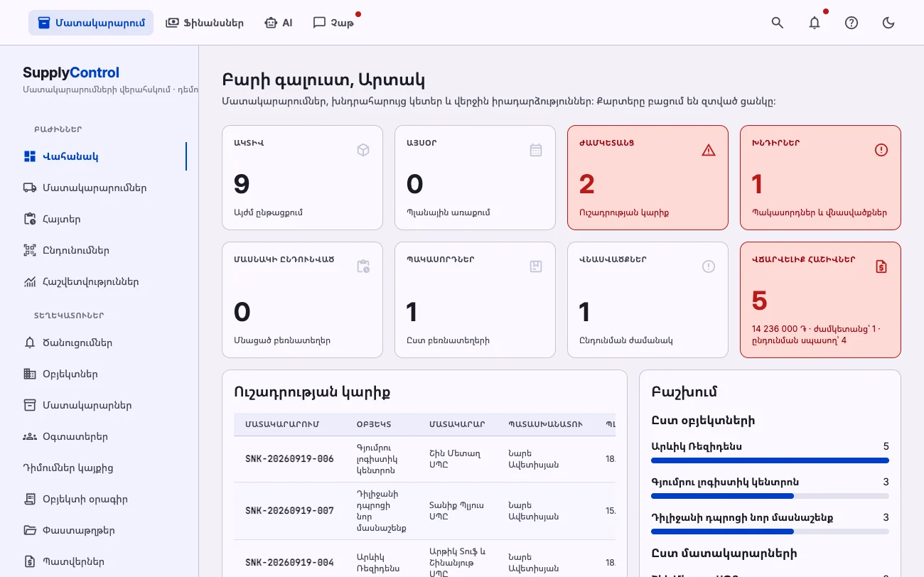Screen dimensions: 924x577
Task: Open the Չաթ tab
Action: 333,23
